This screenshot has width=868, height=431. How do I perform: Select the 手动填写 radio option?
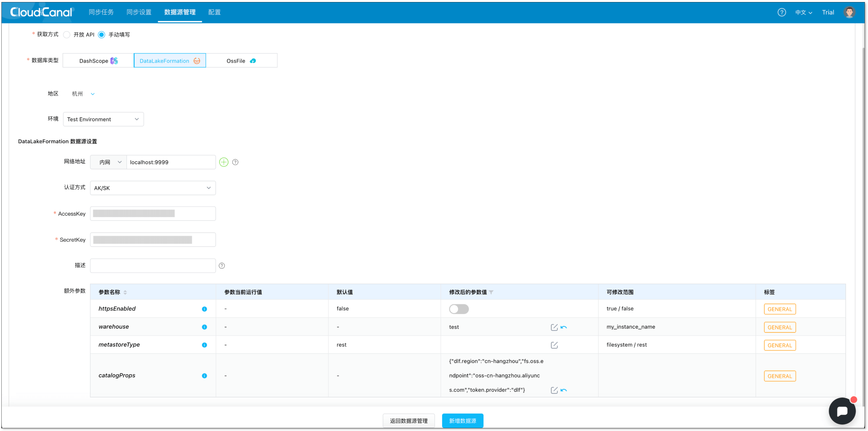coord(102,35)
